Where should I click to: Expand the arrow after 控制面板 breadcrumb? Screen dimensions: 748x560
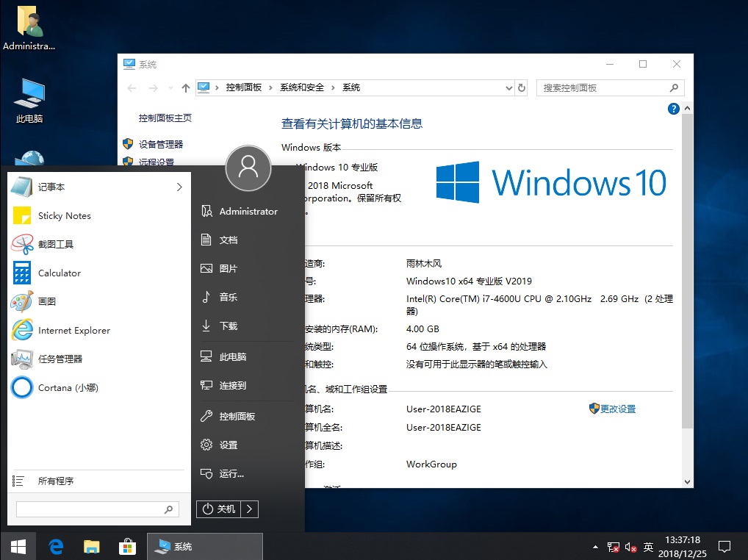[270, 87]
